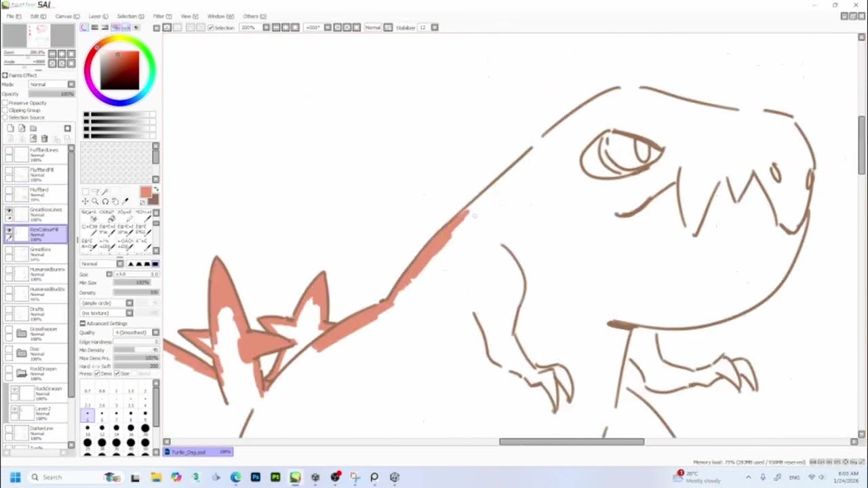
Task: Open the Stabilizer value dropdown
Action: pyautogui.click(x=434, y=28)
